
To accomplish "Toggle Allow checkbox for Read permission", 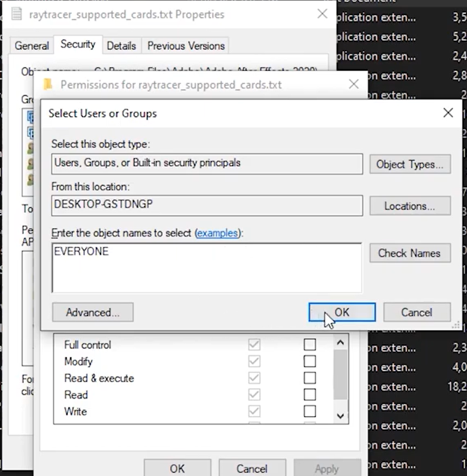I will [254, 395].
